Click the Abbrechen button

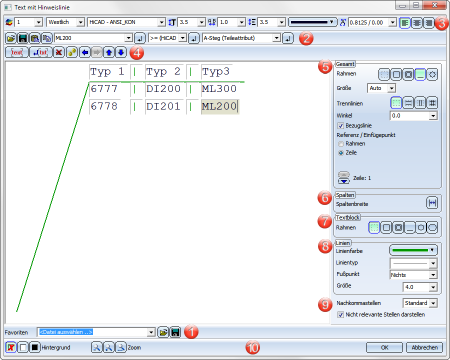coord(424,347)
